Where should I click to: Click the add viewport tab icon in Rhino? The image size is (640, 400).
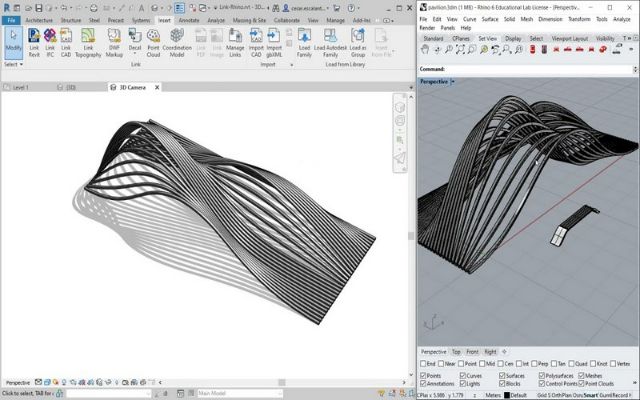[x=504, y=351]
